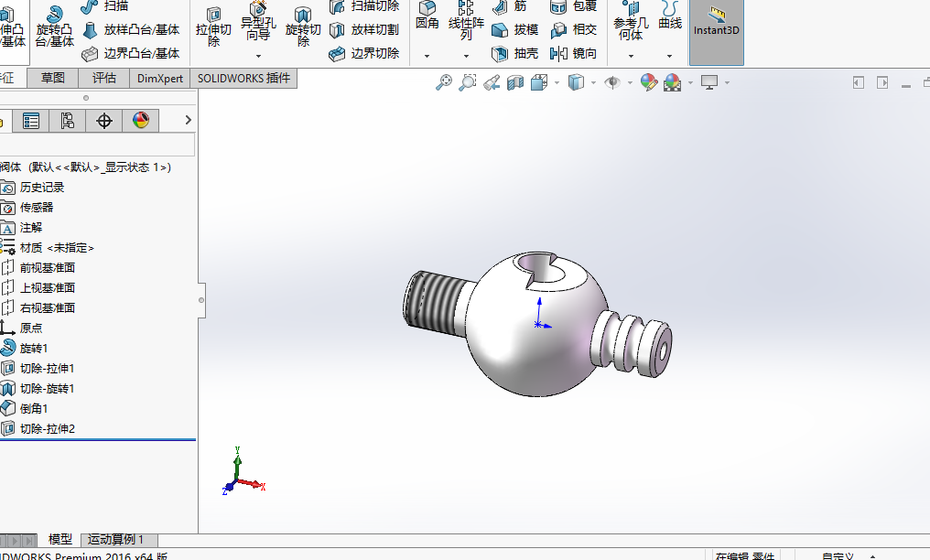Select the Front Plane (前视基准面)
This screenshot has width=930, height=560.
coord(38,268)
